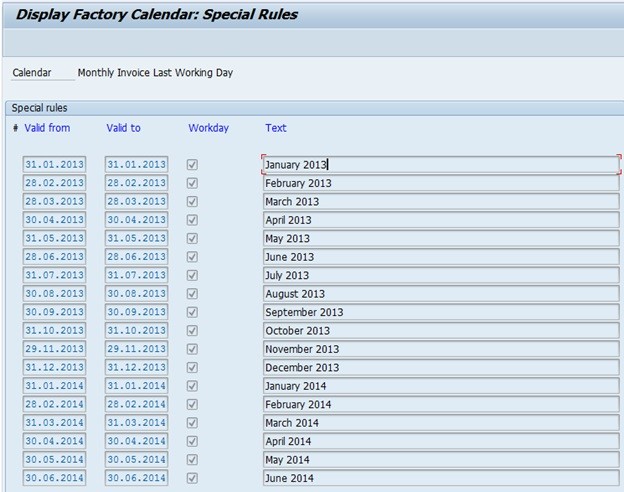Click the January 2013 text field
624x492 pixels.
[x=441, y=164]
